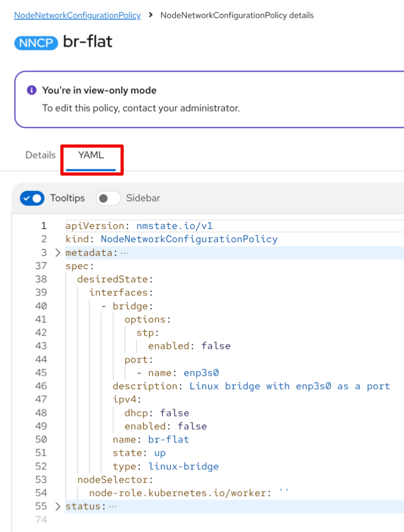Click the enp3s0 port name value
Image resolution: width=404 pixels, height=532 pixels.
[x=201, y=373]
